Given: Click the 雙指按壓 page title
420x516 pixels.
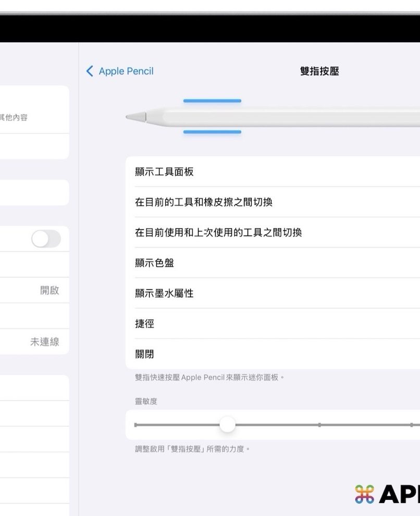Looking at the screenshot, I should (x=319, y=71).
